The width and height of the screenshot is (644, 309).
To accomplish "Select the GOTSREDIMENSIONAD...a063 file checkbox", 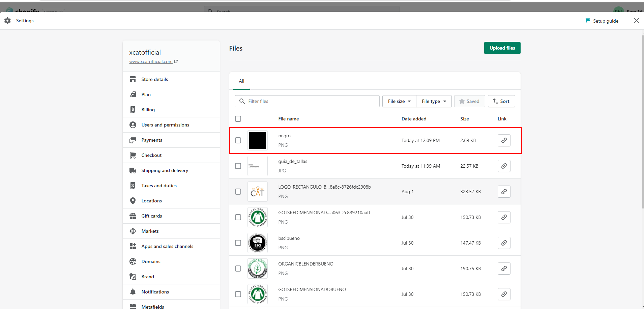I will click(x=238, y=217).
